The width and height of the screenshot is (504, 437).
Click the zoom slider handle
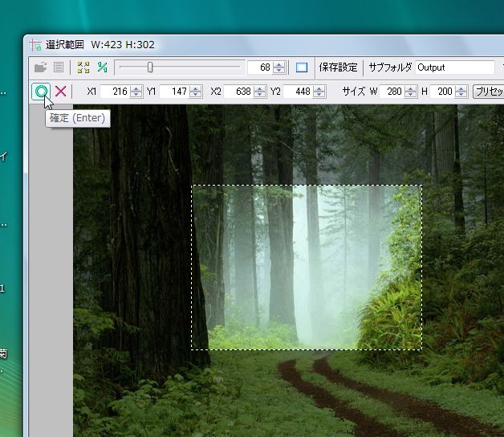click(150, 67)
